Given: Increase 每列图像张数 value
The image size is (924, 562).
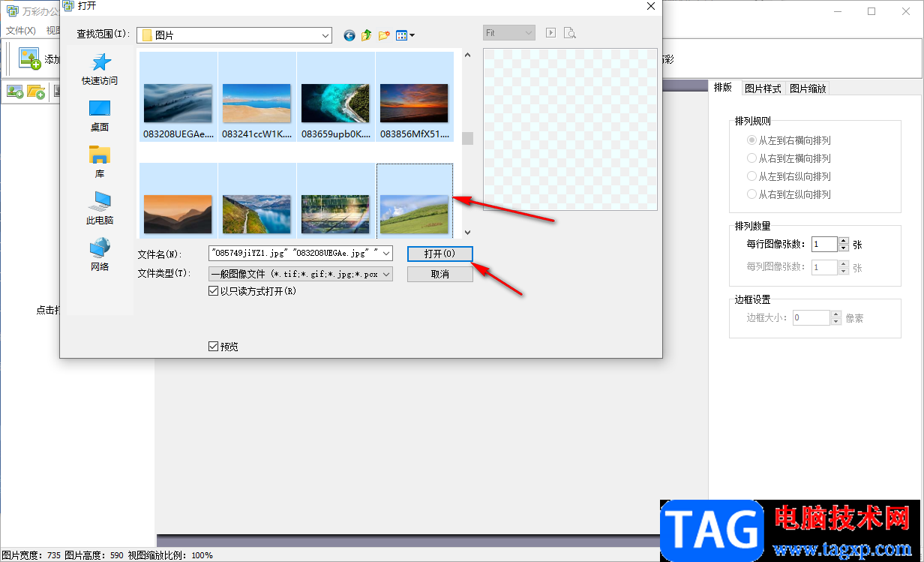Looking at the screenshot, I should [x=844, y=263].
